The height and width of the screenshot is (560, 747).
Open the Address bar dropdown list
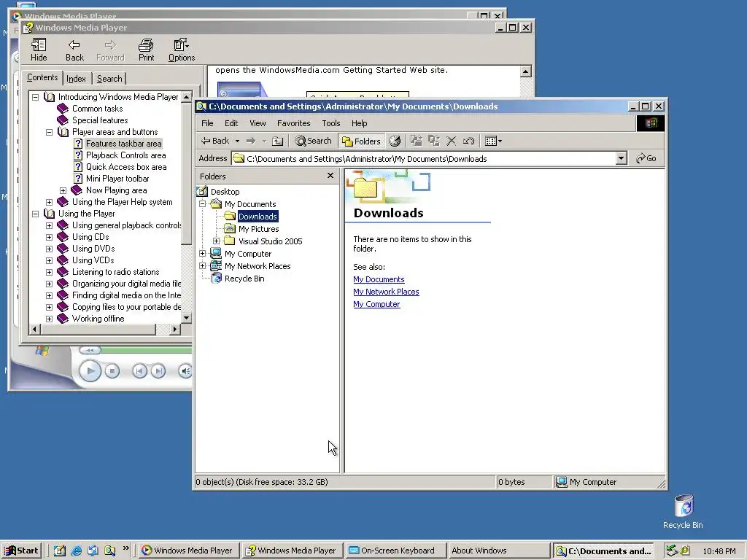click(x=621, y=158)
